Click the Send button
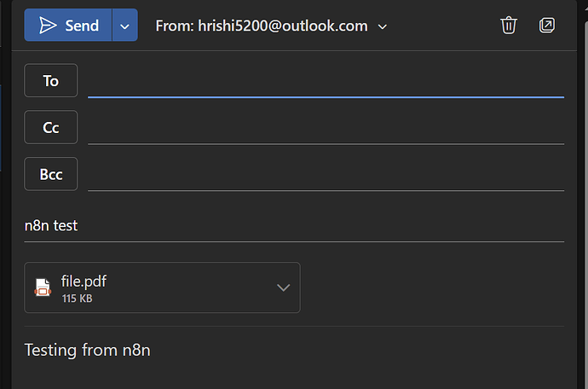588x389 pixels. pos(68,25)
